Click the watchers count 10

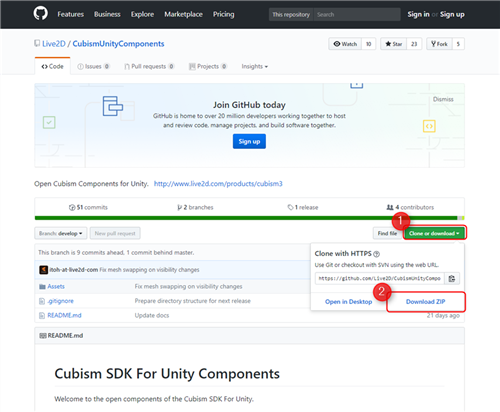pos(369,44)
